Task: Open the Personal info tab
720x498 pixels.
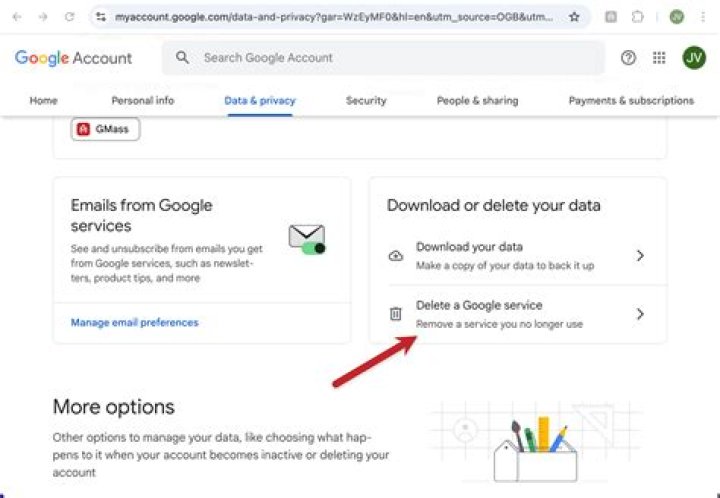Action: (x=142, y=101)
